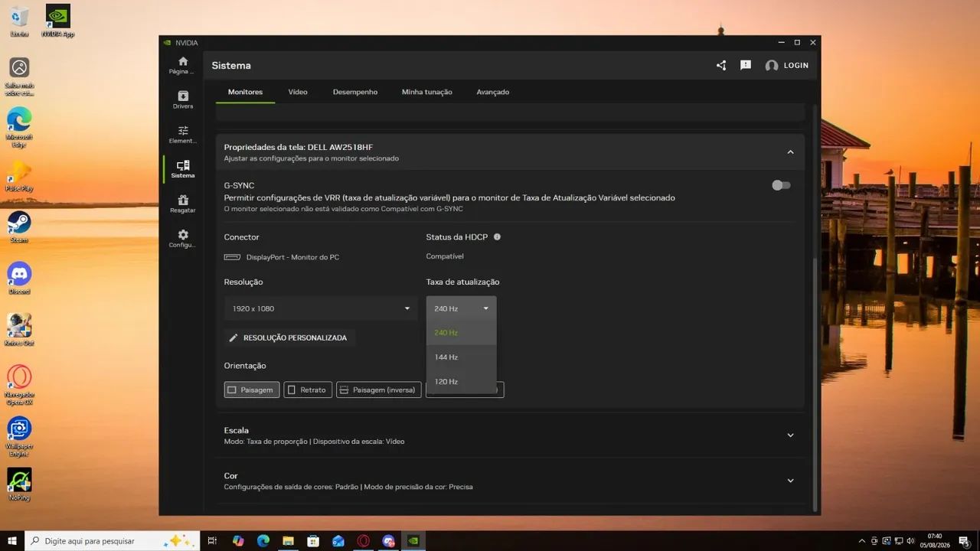This screenshot has width=980, height=551.
Task: Select Paisagem (inversa) orientation option
Action: [379, 390]
